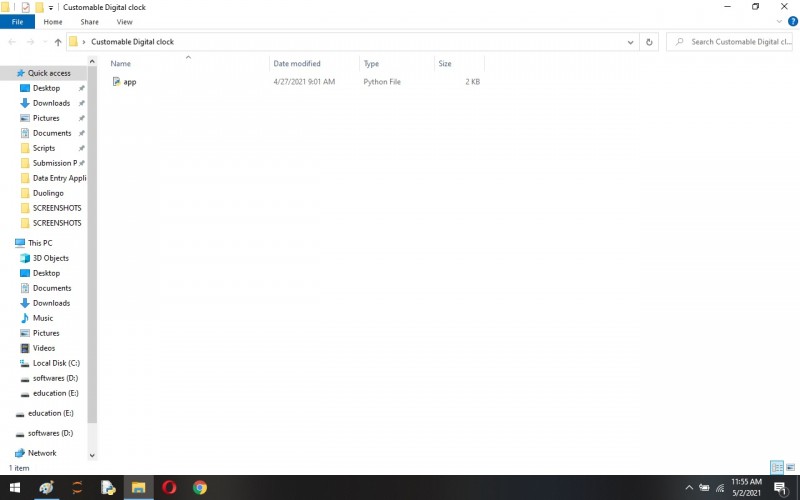
Task: Open the Duolingo folder
Action: [48, 193]
